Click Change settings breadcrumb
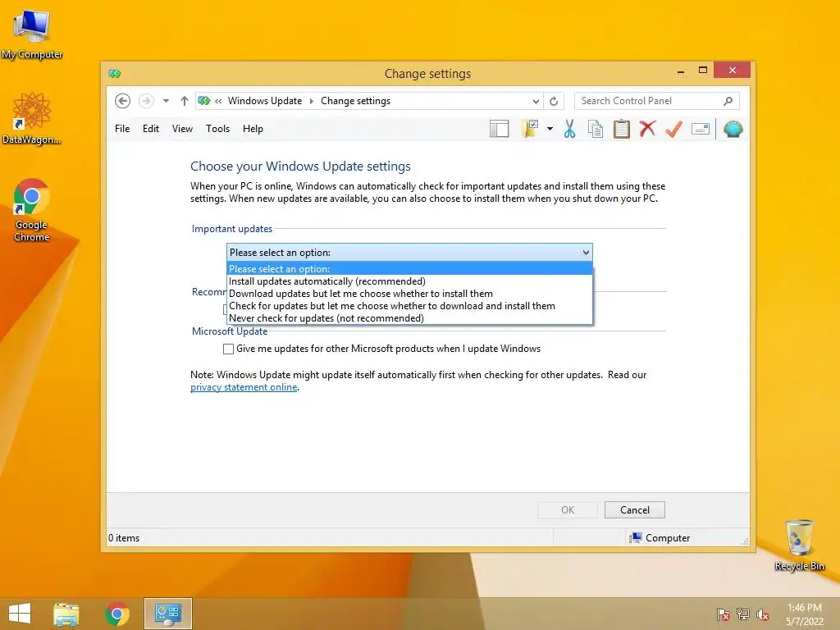 coord(356,101)
